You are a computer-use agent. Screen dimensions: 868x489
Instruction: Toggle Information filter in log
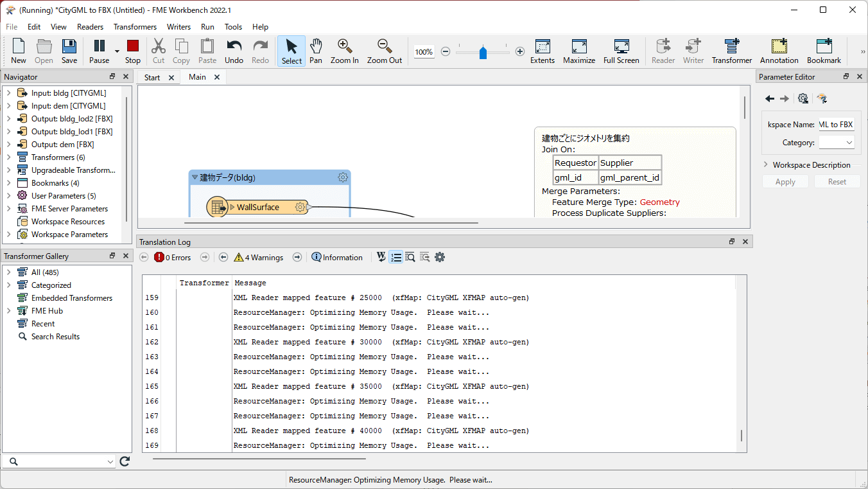click(337, 257)
